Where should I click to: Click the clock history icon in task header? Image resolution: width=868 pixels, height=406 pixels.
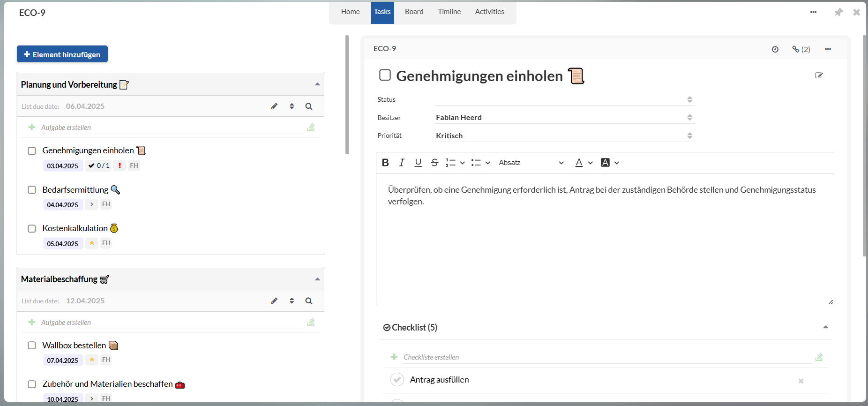click(x=775, y=49)
